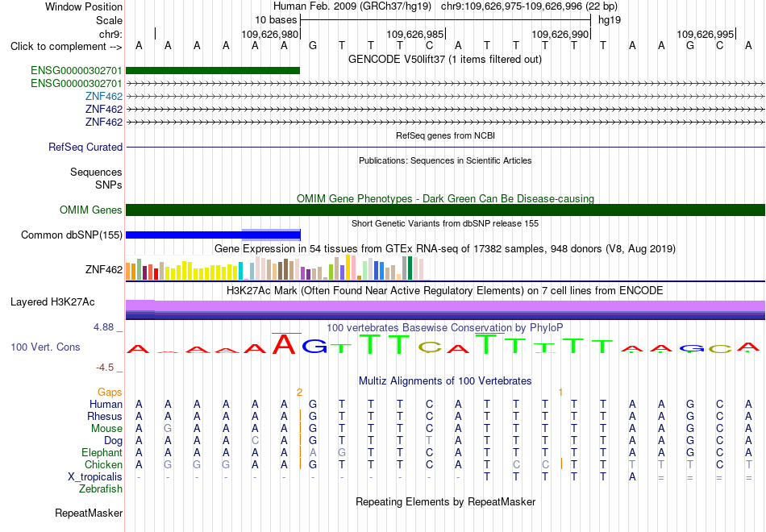The image size is (766, 532).
Task: Click the tall red A conservation logo letter
Action: pyautogui.click(x=284, y=343)
